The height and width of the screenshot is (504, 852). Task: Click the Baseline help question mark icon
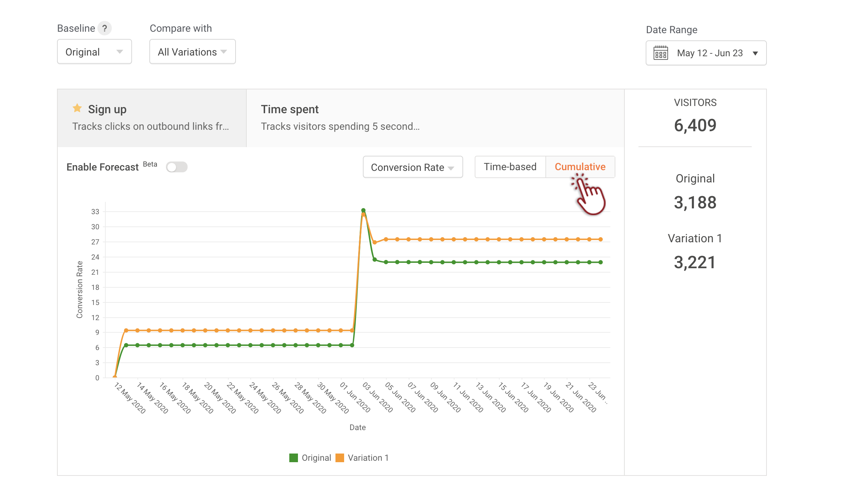click(105, 28)
